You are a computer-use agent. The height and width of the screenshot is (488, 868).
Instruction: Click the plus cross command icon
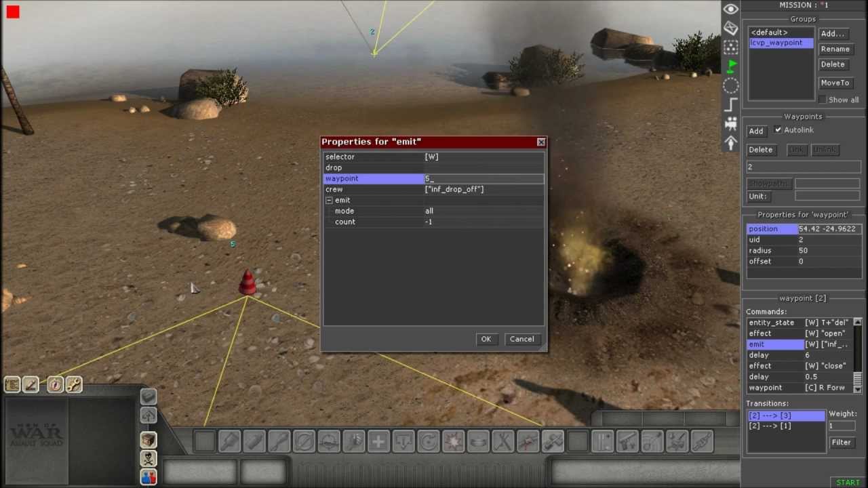coord(378,442)
